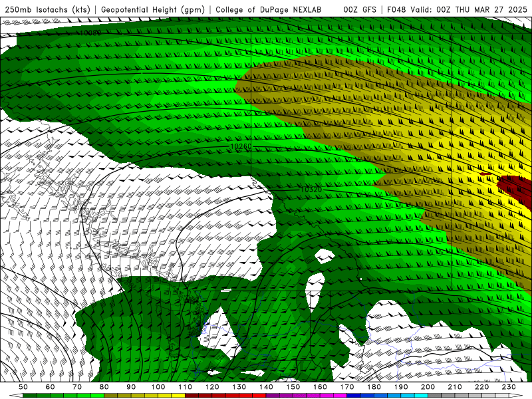Click the colorbar label 170
This screenshot has width=532, height=399.
click(347, 387)
